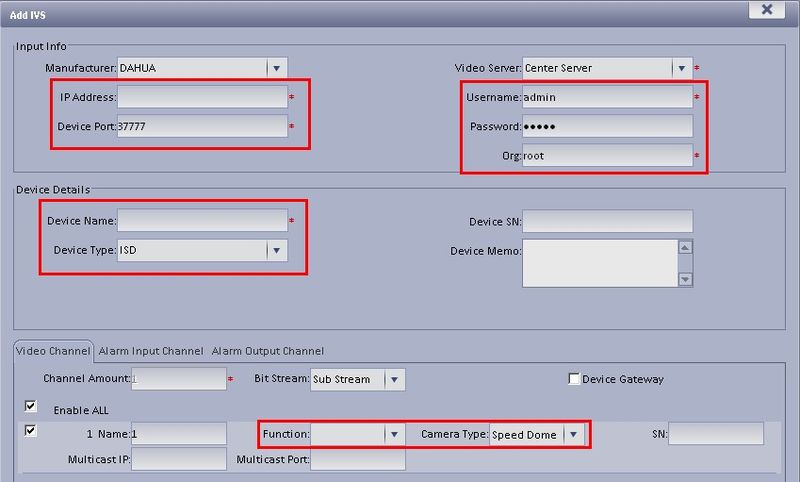Toggle the Device Gateway checkbox
800x482 pixels.
tap(574, 379)
